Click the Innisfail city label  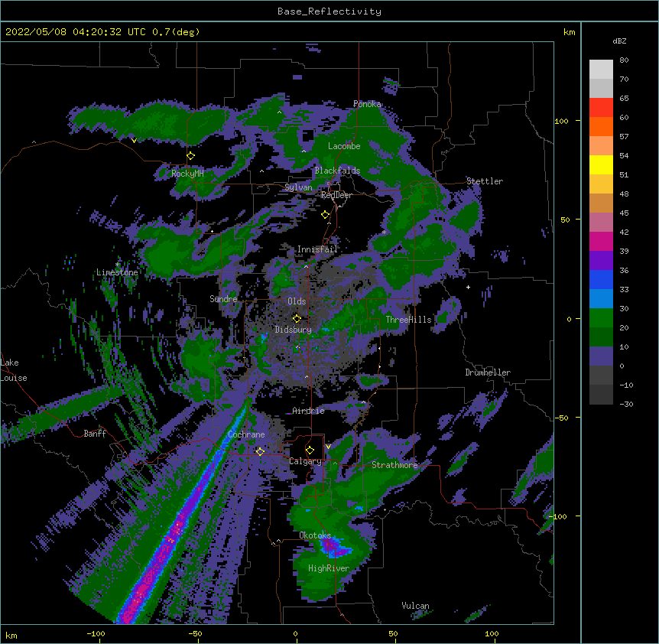[317, 249]
